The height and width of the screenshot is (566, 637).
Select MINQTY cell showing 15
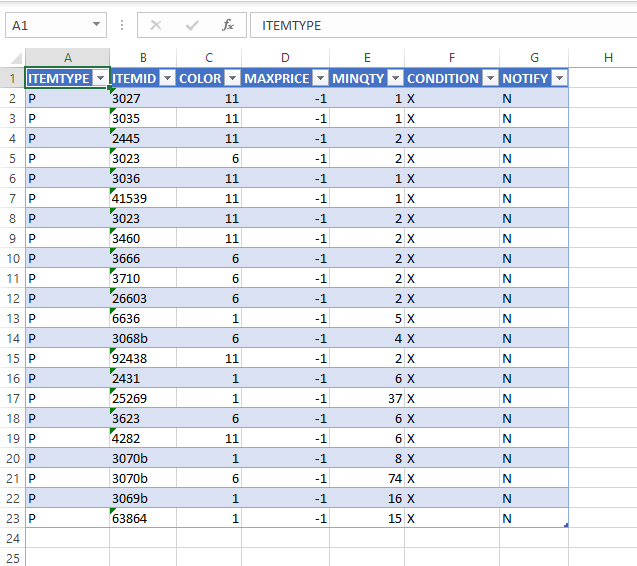367,518
